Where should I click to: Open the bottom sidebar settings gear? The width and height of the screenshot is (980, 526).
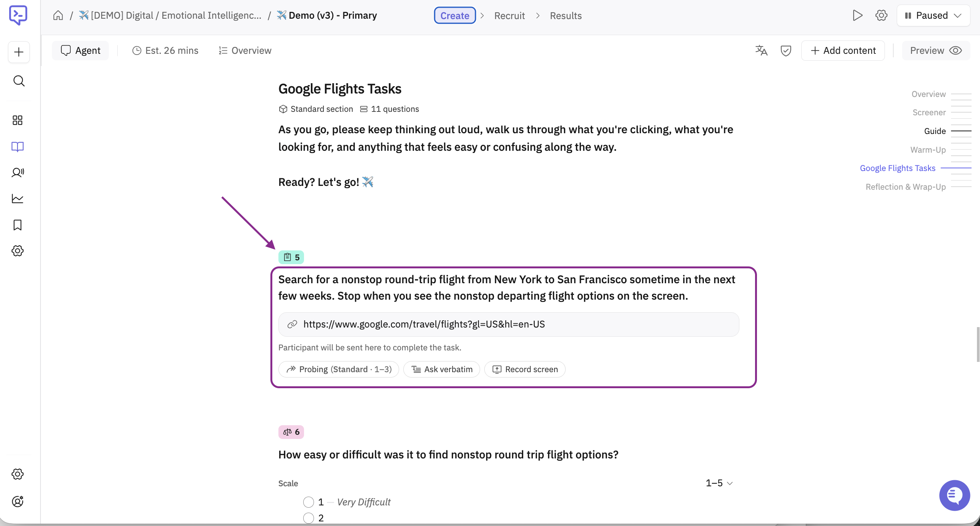pos(18,474)
